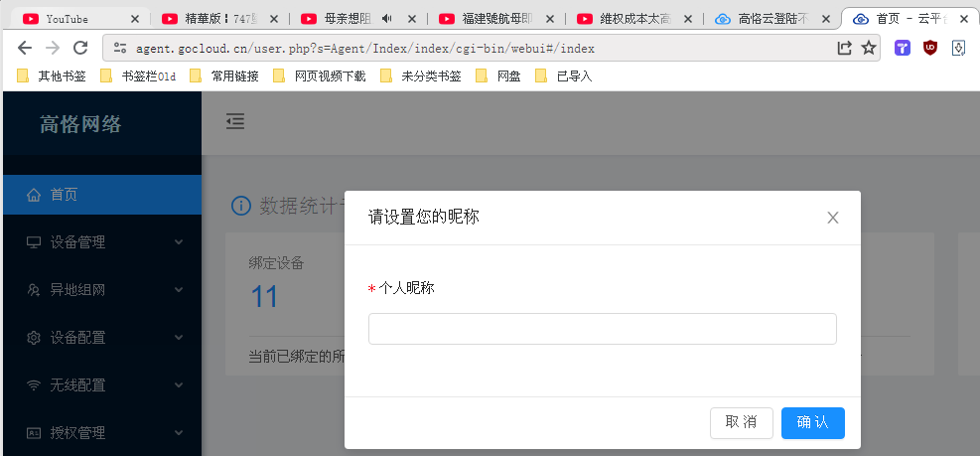Switch to the 精華版 747 tab
The width and height of the screenshot is (980, 456).
(x=216, y=19)
